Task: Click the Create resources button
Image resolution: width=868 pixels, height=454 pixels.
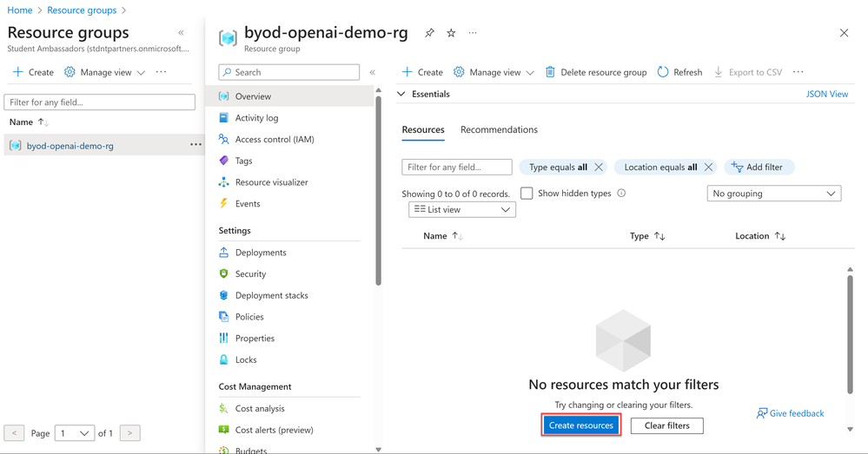Action: coord(581,425)
